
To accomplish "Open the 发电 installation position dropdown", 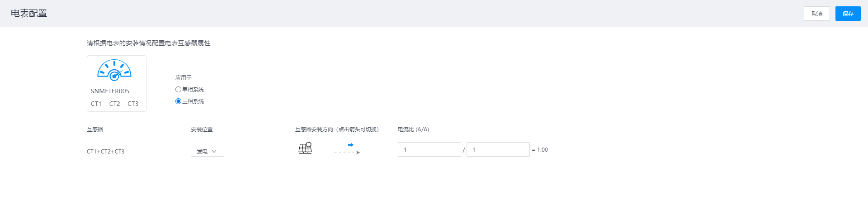I will click(207, 151).
